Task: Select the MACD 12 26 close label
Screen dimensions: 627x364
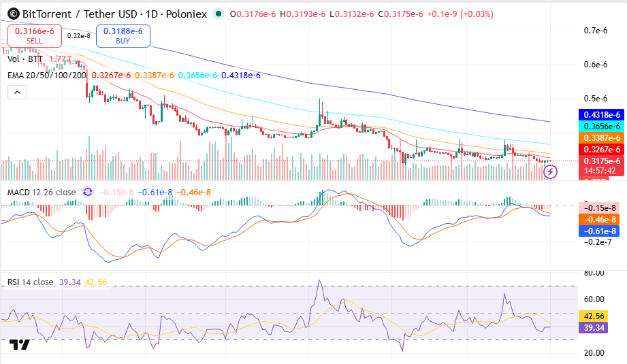Action: click(x=42, y=192)
